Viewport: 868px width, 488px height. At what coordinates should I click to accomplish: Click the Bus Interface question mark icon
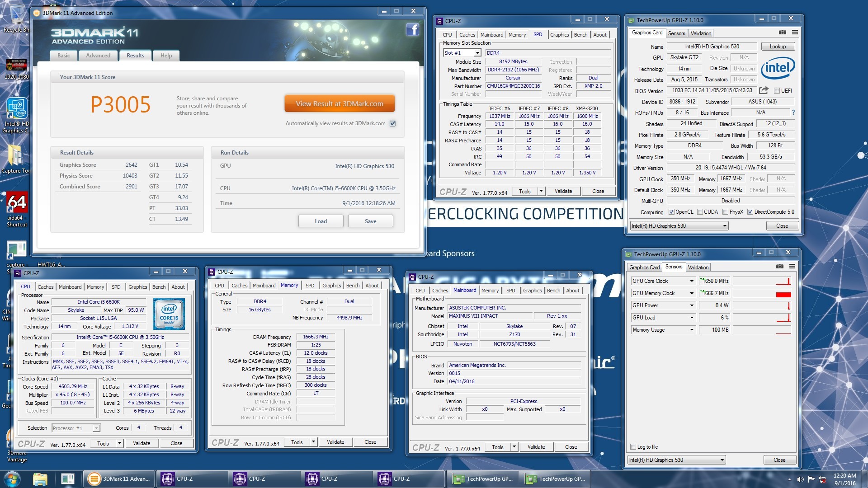point(793,113)
